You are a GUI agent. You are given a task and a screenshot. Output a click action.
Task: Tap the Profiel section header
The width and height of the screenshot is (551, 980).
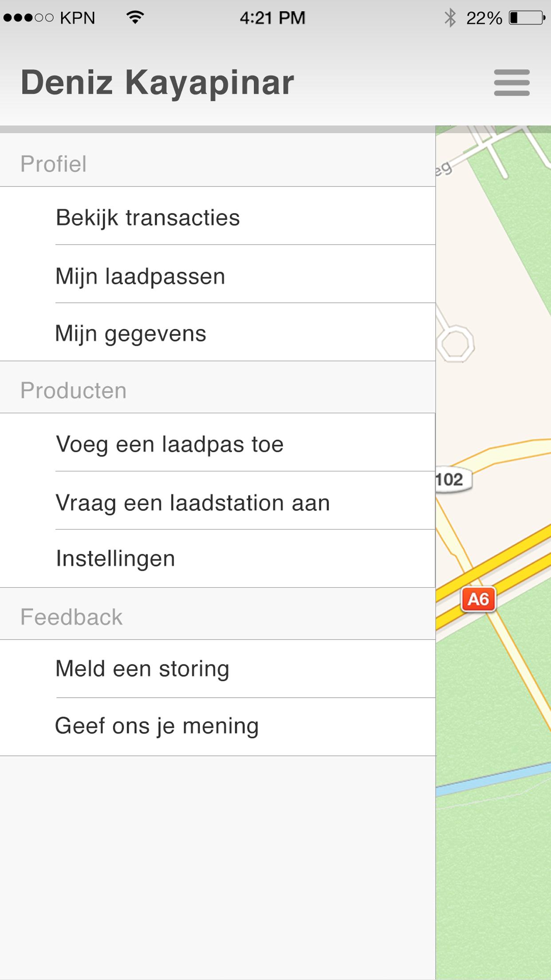(x=54, y=164)
